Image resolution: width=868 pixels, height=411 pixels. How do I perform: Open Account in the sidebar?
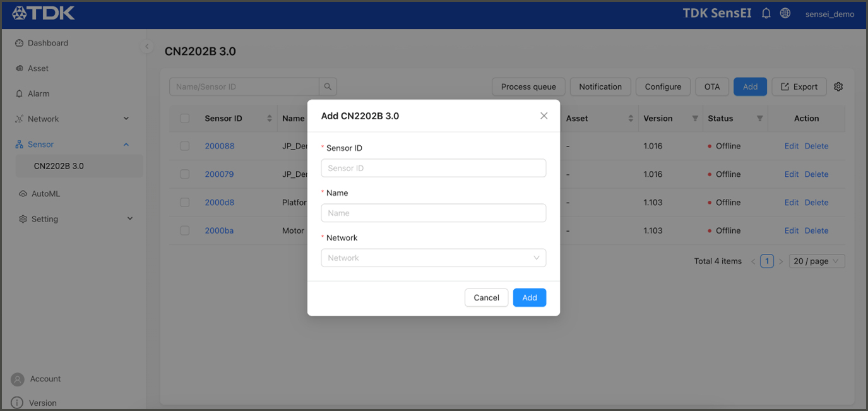[x=45, y=379]
